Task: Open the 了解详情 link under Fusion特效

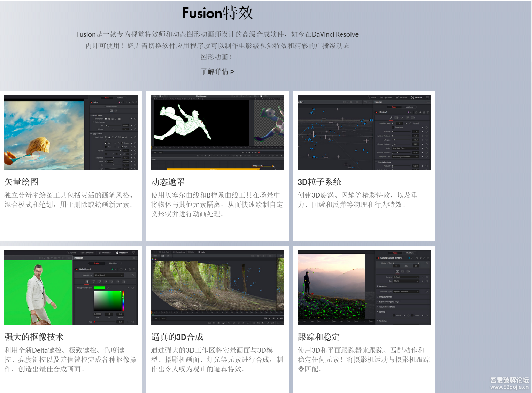Action: (218, 71)
